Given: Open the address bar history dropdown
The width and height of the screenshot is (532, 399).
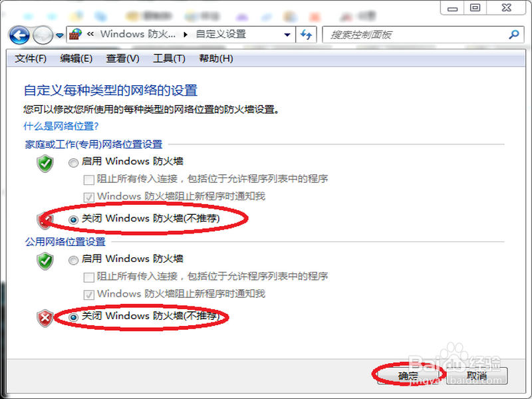Looking at the screenshot, I should pyautogui.click(x=287, y=35).
